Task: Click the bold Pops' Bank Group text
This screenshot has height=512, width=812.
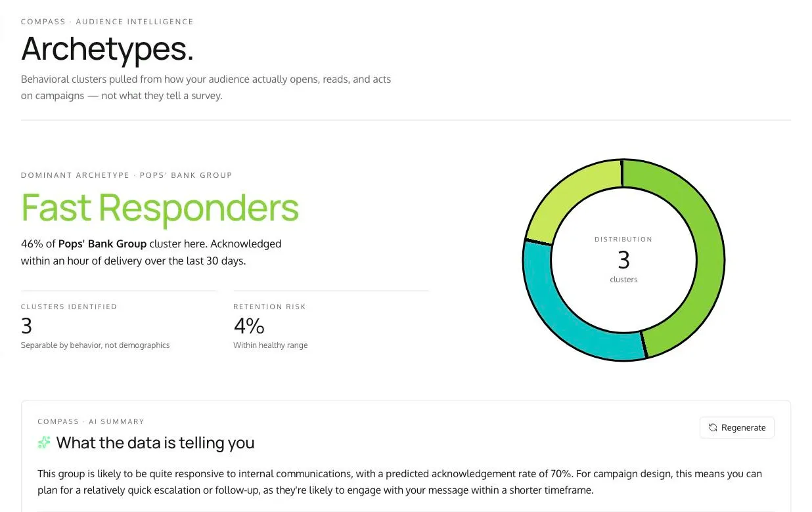Action: point(102,244)
